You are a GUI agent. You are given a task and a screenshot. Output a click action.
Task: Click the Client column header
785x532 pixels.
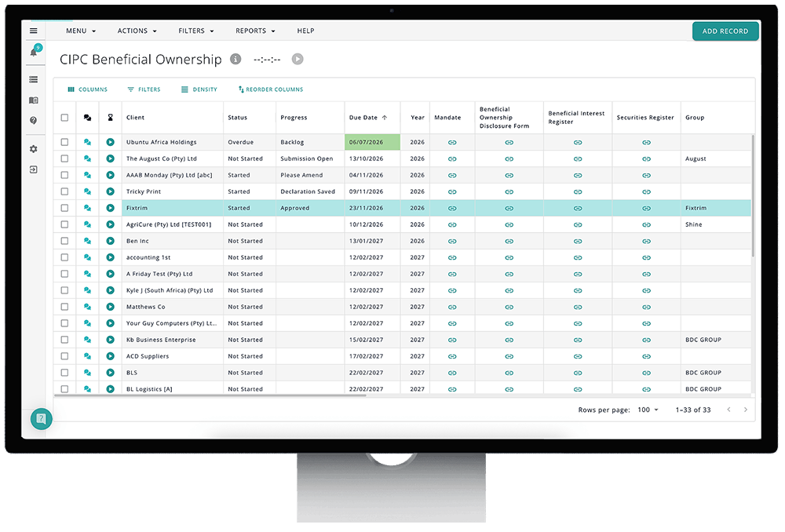pyautogui.click(x=135, y=118)
